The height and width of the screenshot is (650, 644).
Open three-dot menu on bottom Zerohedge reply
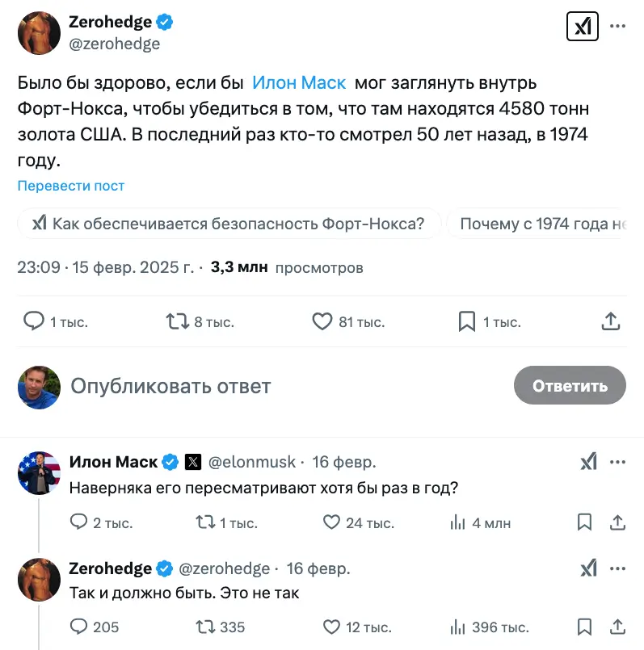point(617,568)
